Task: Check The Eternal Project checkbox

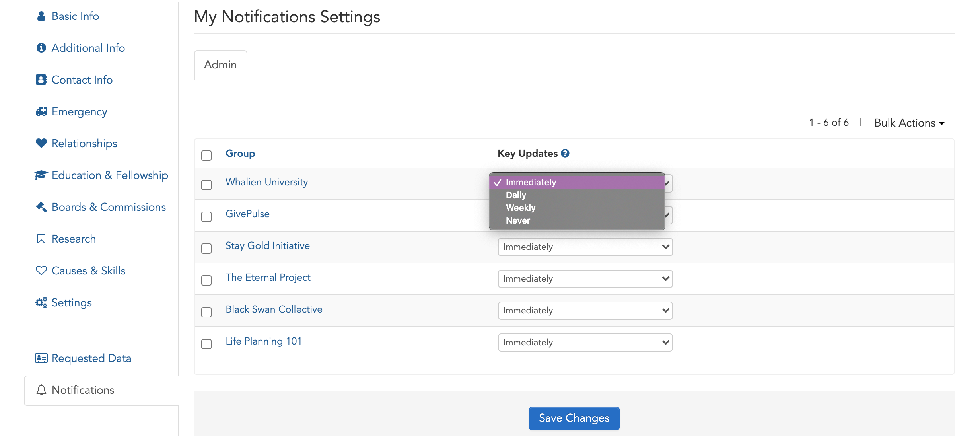Action: pyautogui.click(x=206, y=280)
